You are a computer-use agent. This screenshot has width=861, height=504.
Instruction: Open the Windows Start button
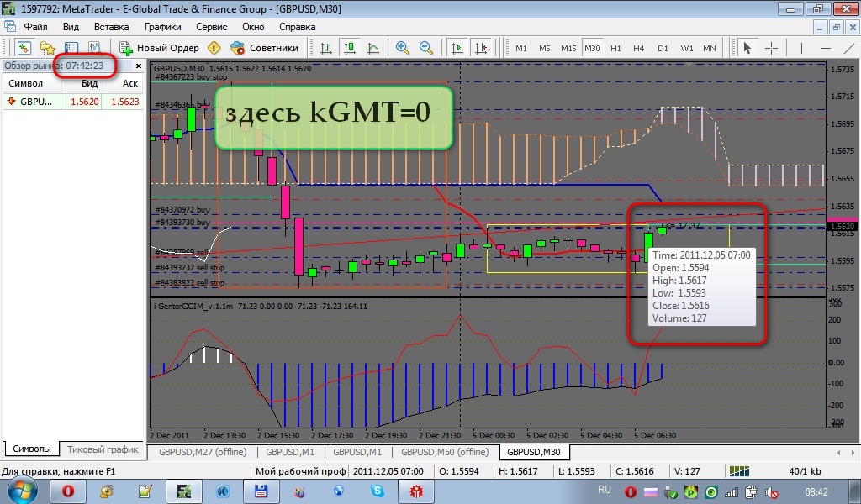[20, 491]
